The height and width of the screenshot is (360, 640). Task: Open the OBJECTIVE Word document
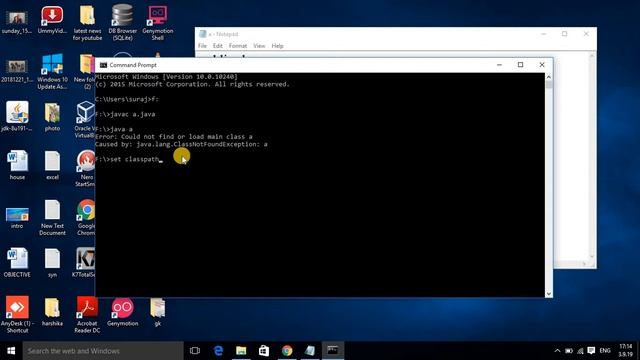[x=17, y=262]
